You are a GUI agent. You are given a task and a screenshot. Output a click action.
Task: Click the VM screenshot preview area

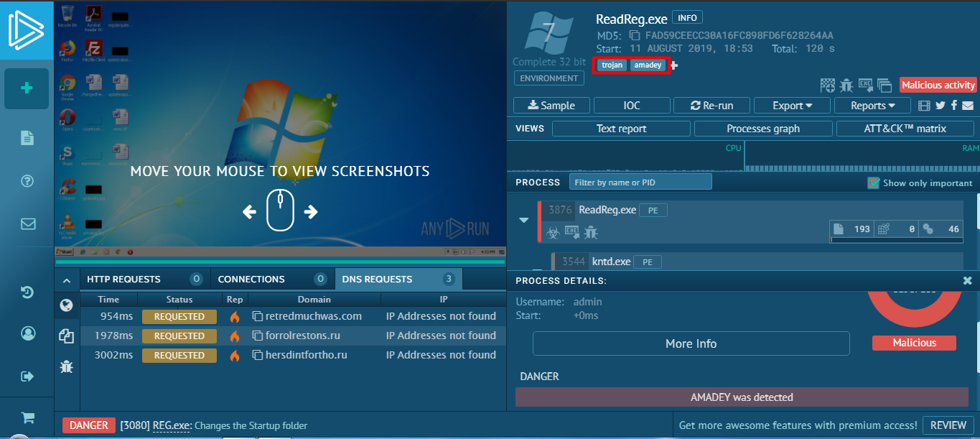click(280, 129)
